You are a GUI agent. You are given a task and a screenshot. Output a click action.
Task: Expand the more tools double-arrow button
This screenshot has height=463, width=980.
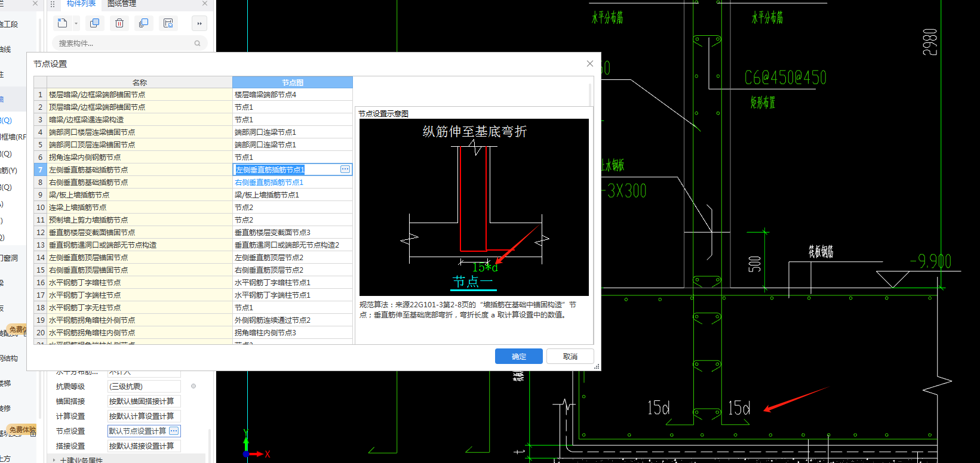click(x=199, y=23)
